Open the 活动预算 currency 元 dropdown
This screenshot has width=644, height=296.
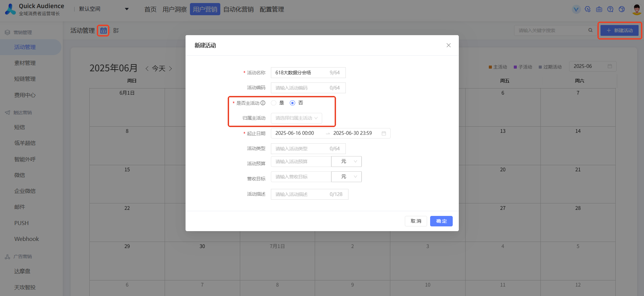(346, 162)
